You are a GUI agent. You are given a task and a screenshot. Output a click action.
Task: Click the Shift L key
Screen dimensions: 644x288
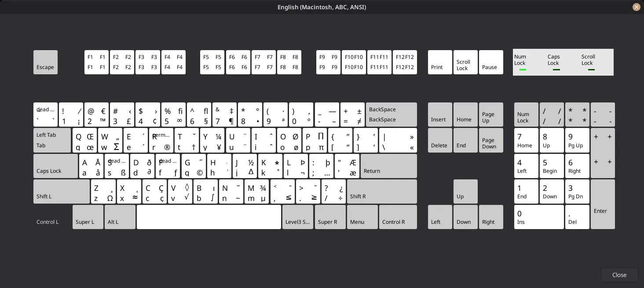pyautogui.click(x=62, y=191)
